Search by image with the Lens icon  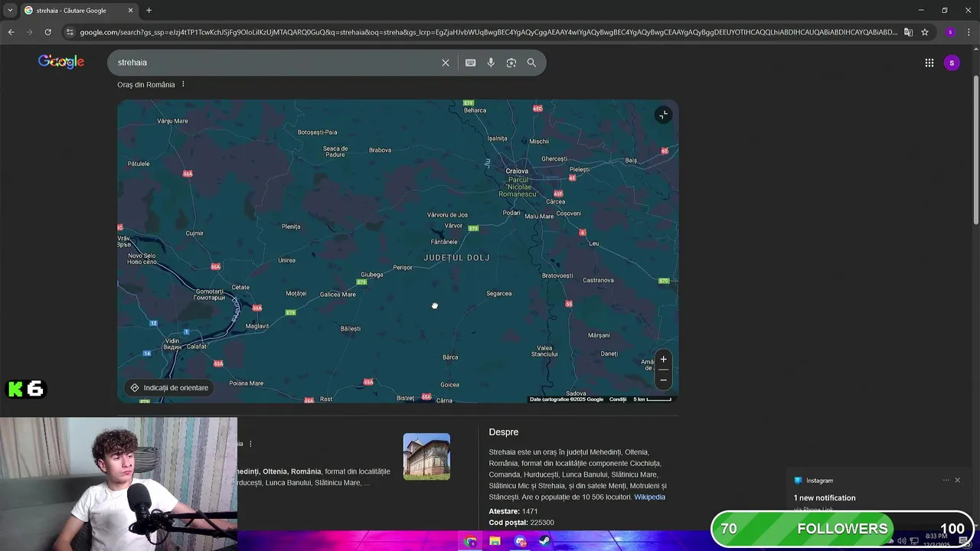coord(511,63)
